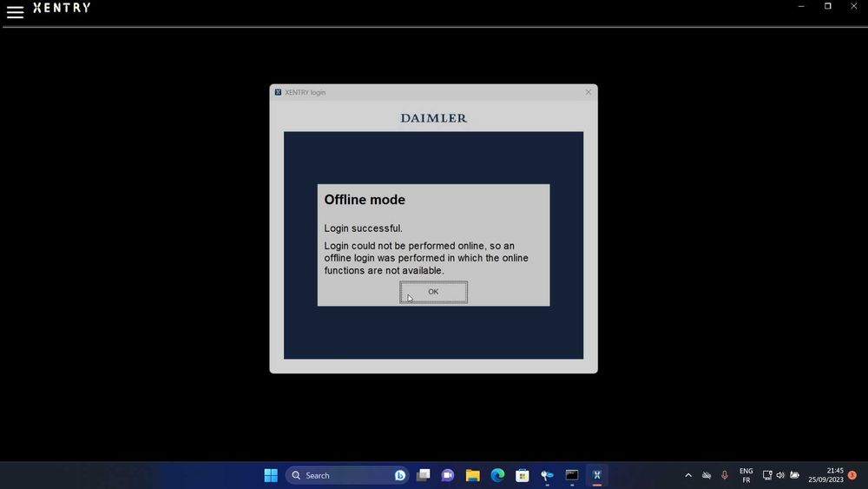This screenshot has width=868, height=489.
Task: Switch ENG FR input language
Action: 746,475
